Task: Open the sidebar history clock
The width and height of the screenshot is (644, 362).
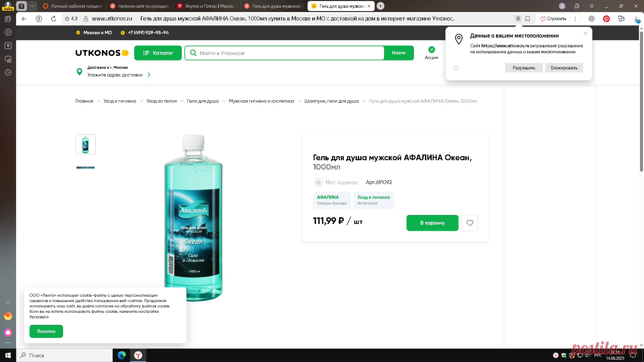Action: (x=8, y=72)
